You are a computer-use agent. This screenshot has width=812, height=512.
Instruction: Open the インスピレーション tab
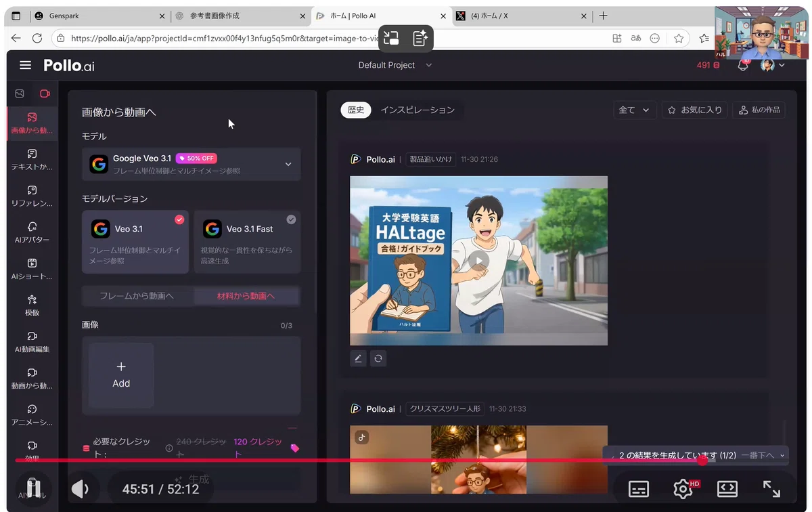coord(418,110)
